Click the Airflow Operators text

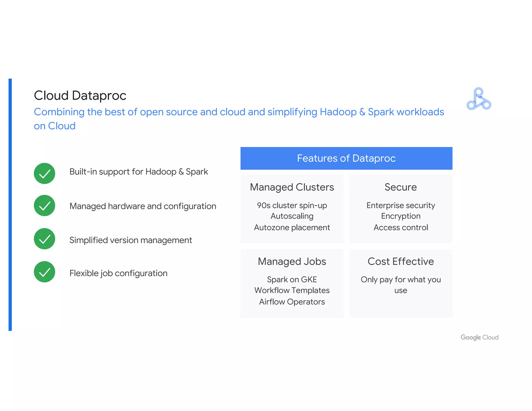(x=292, y=302)
